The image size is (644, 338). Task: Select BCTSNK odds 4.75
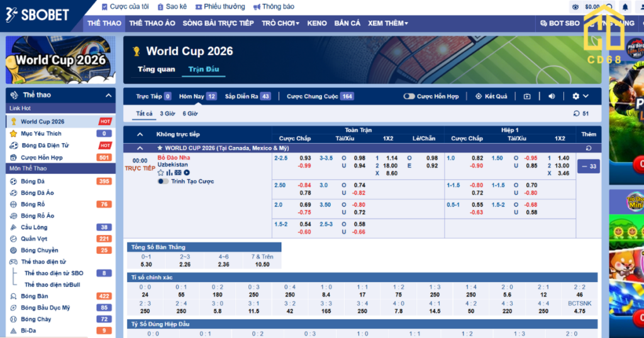[x=579, y=307]
